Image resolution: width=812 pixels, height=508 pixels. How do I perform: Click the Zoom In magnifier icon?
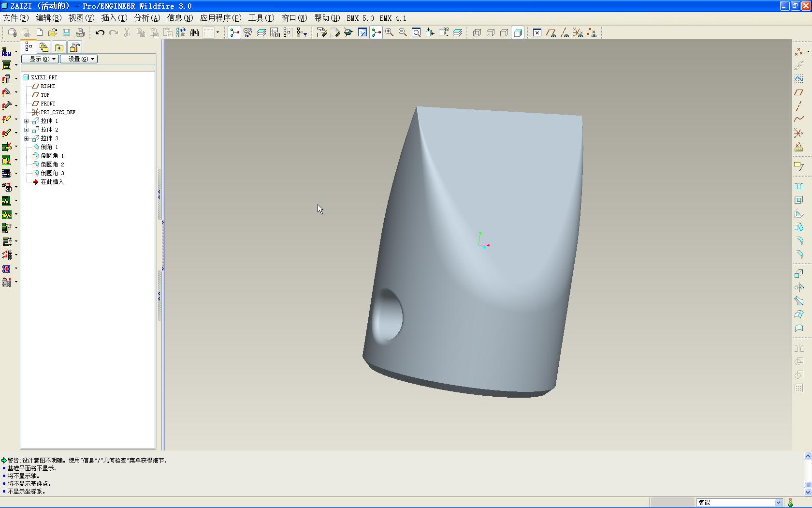coord(389,32)
